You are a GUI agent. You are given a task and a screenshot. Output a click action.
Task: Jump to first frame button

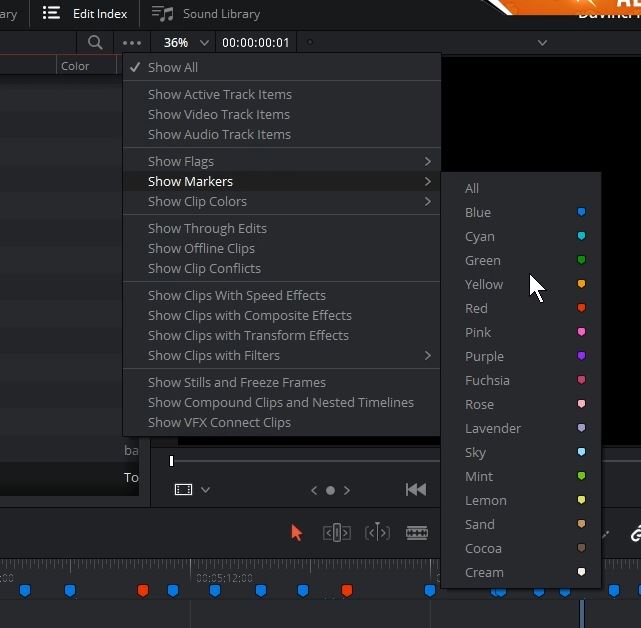coord(416,490)
